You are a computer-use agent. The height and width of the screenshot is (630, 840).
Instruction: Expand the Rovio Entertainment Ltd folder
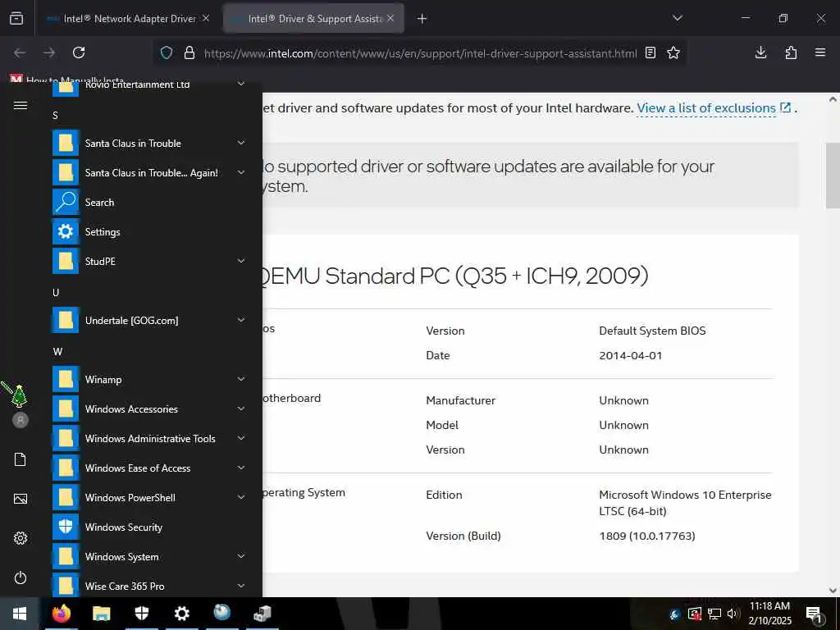[241, 84]
